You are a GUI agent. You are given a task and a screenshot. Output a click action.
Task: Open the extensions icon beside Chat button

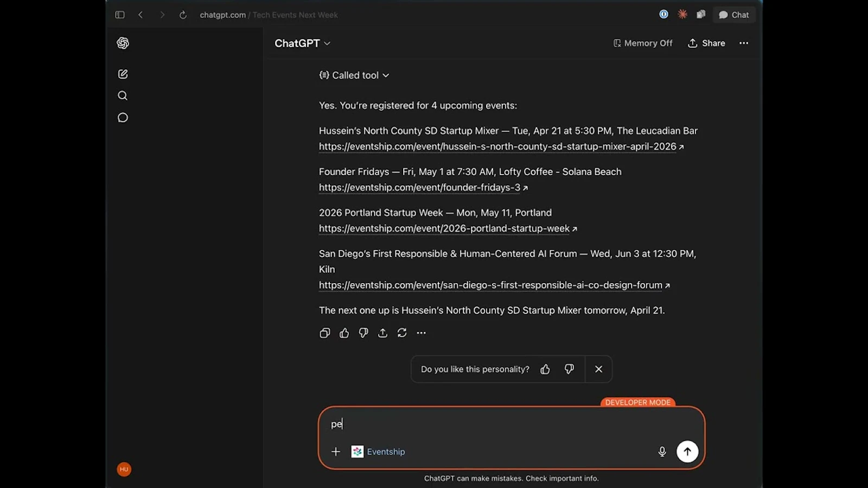tap(701, 14)
